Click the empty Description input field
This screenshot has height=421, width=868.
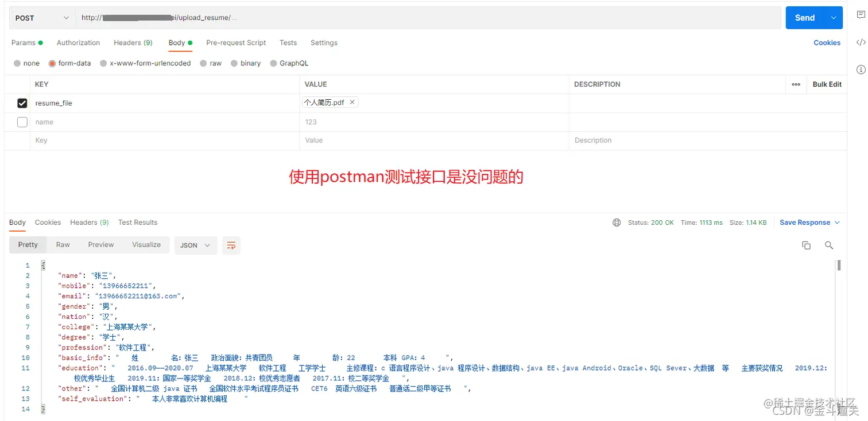click(x=708, y=141)
